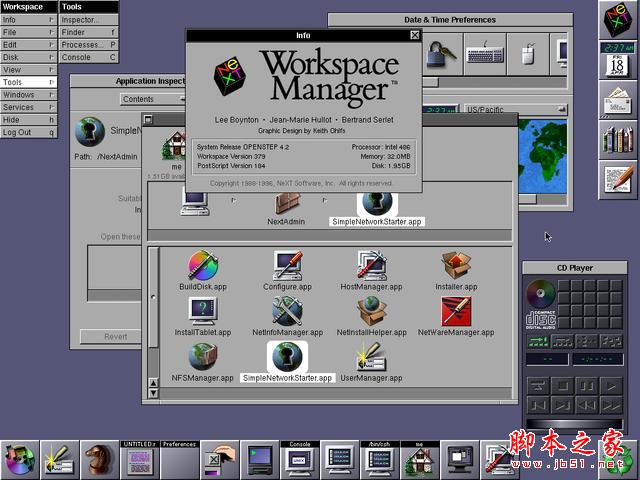Click the hand closing window icon

[220, 460]
